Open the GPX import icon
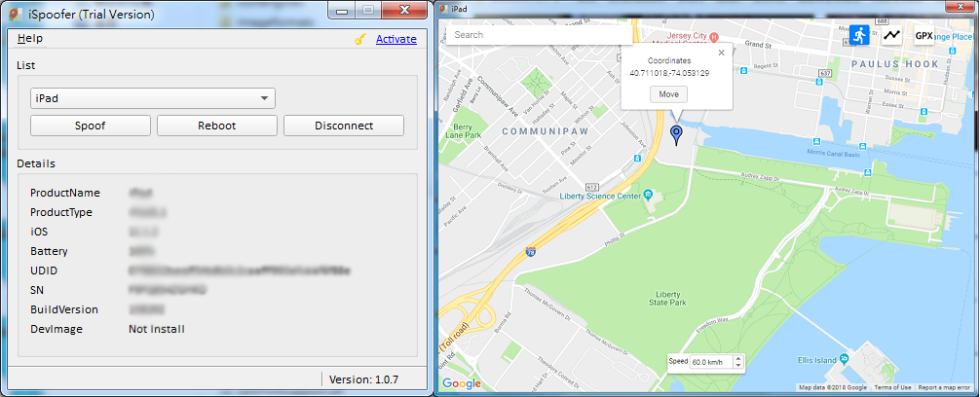The height and width of the screenshot is (397, 980). (923, 36)
